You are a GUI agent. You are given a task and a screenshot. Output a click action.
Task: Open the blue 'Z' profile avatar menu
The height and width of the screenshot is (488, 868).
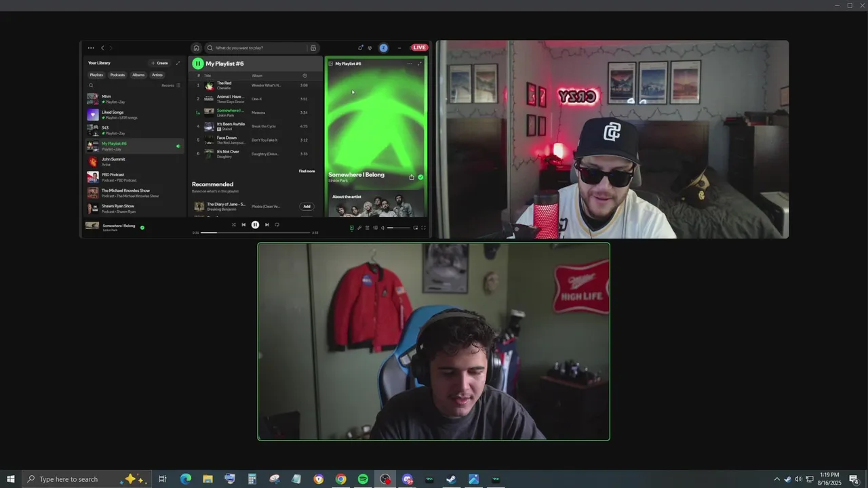coord(383,48)
